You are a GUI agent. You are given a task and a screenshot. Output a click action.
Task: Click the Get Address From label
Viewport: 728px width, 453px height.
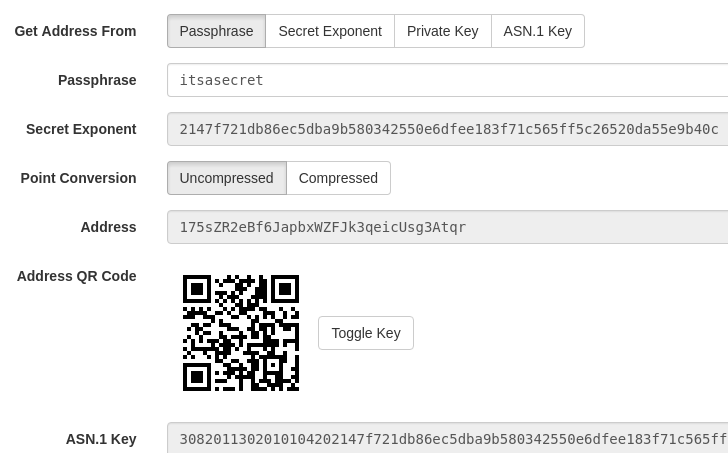pyautogui.click(x=75, y=31)
